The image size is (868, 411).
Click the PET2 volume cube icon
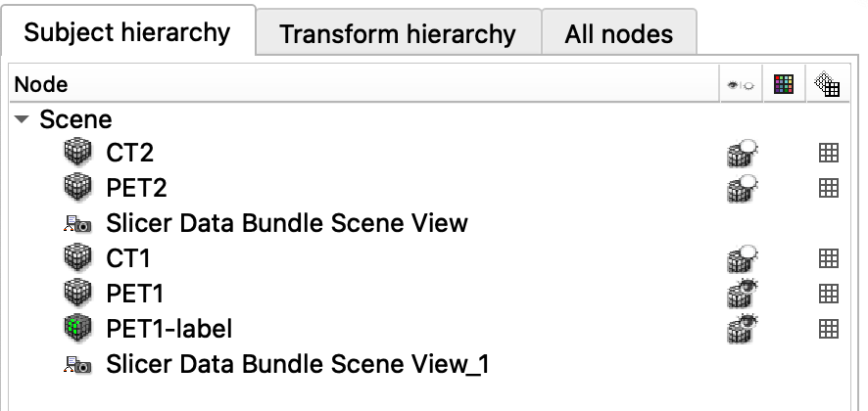pos(77,187)
